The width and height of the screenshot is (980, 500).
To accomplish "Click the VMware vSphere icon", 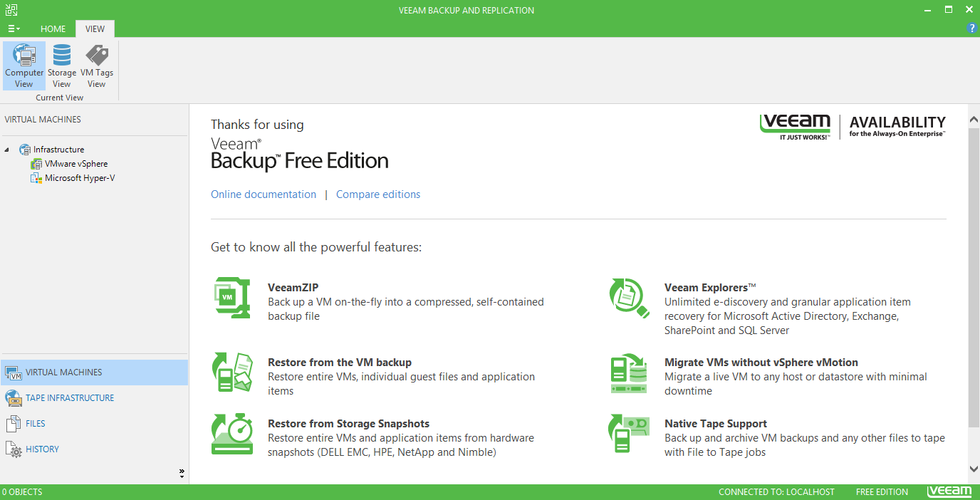I will tap(36, 164).
